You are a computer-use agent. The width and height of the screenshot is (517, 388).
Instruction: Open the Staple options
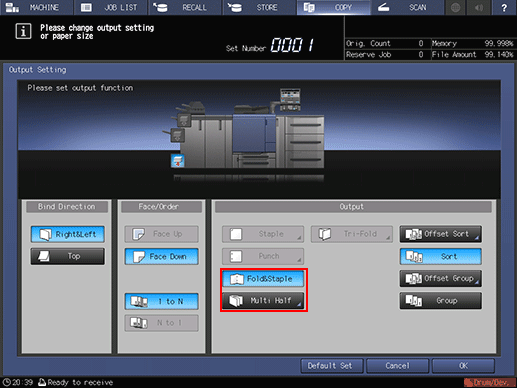[263, 234]
